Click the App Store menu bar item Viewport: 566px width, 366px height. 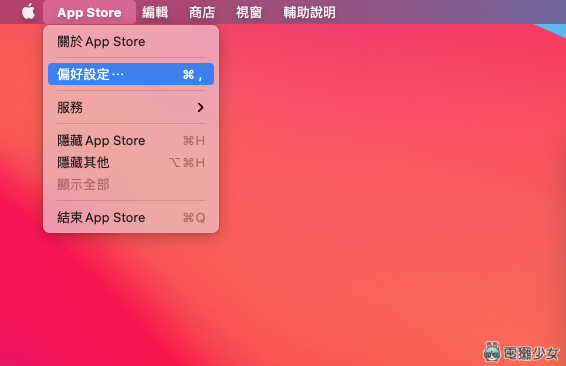click(89, 12)
